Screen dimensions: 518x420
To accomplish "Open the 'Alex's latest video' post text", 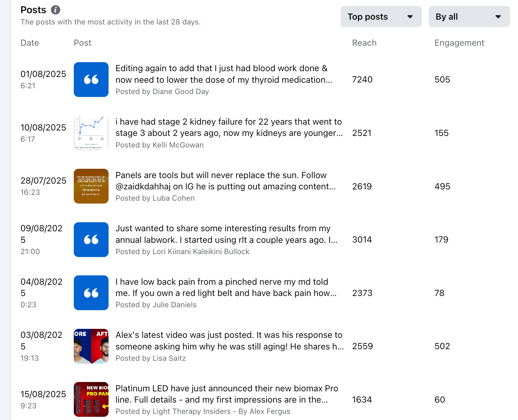I will click(x=229, y=341).
